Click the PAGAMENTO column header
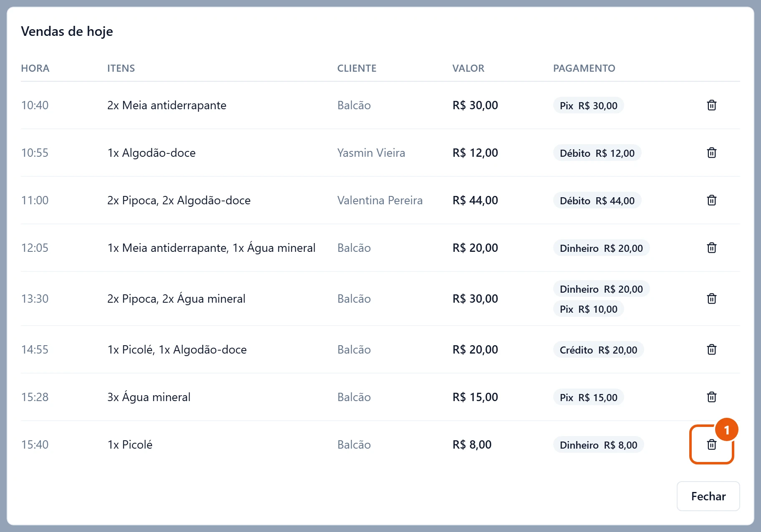This screenshot has height=532, width=761. 584,68
